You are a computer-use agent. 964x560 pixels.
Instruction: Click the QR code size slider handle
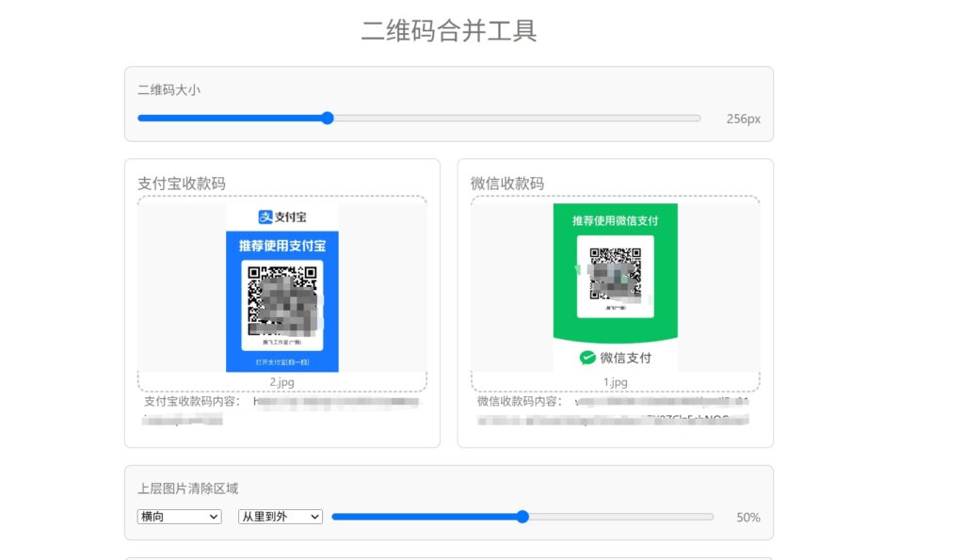point(327,119)
